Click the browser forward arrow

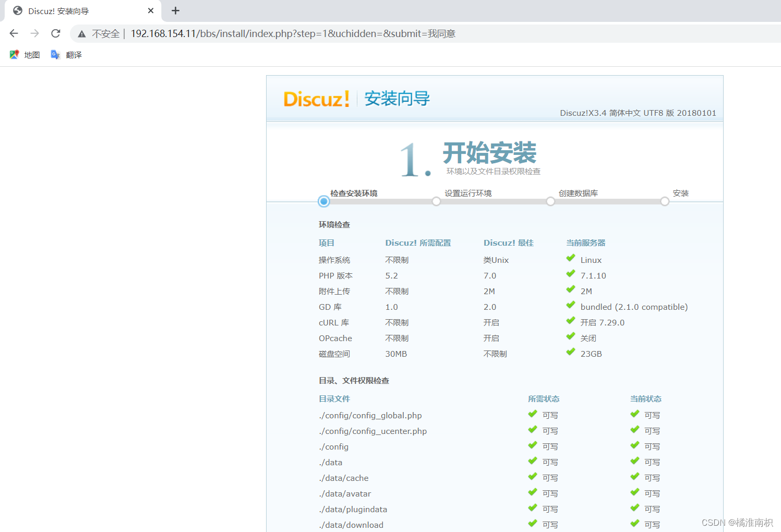(35, 33)
